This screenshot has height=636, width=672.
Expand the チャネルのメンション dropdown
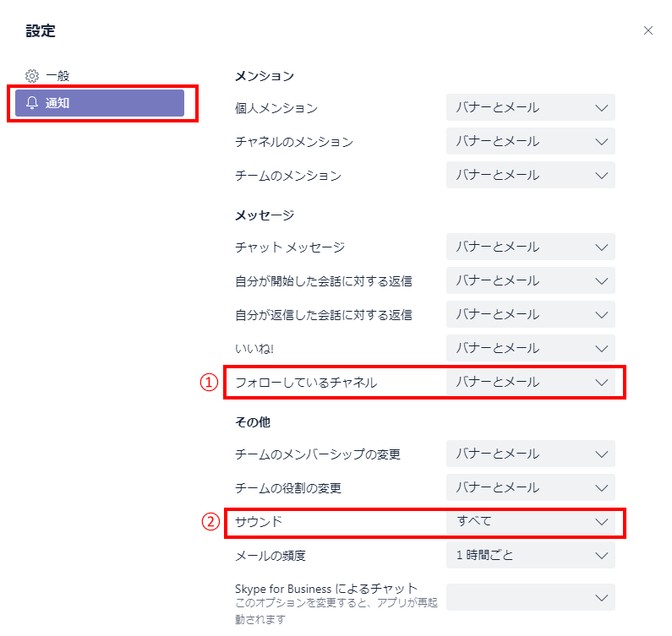coord(530,141)
